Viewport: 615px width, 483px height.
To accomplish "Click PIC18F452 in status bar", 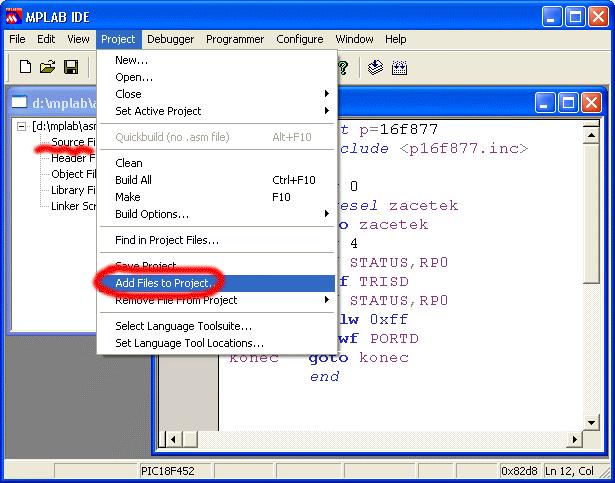I will tap(168, 471).
